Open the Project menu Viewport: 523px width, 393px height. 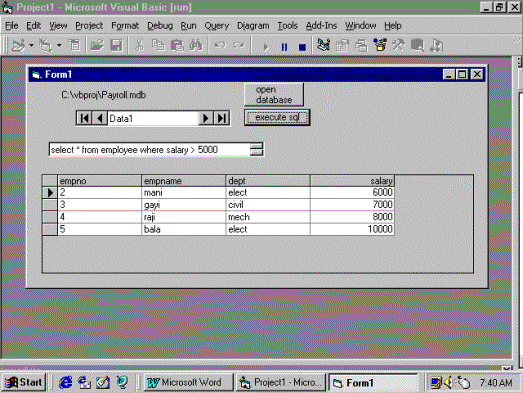(x=89, y=26)
